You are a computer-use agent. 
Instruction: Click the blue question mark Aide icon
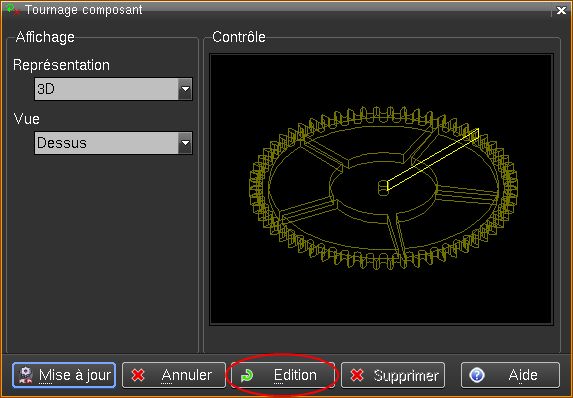[477, 375]
